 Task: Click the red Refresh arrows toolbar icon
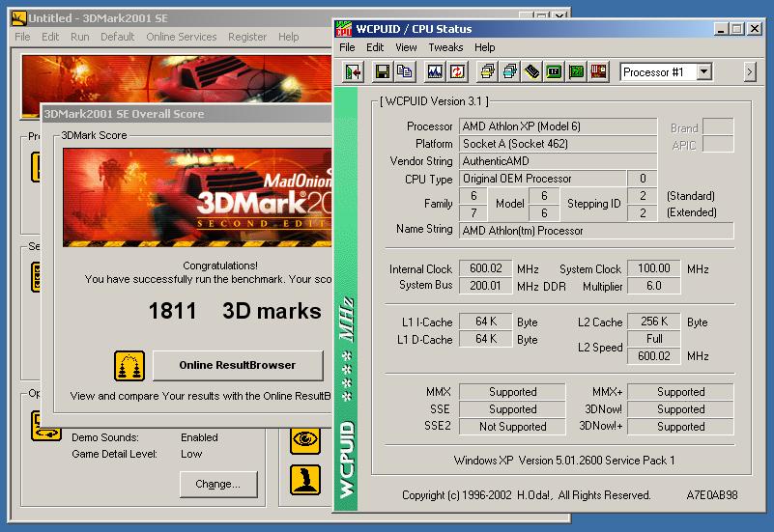click(457, 72)
